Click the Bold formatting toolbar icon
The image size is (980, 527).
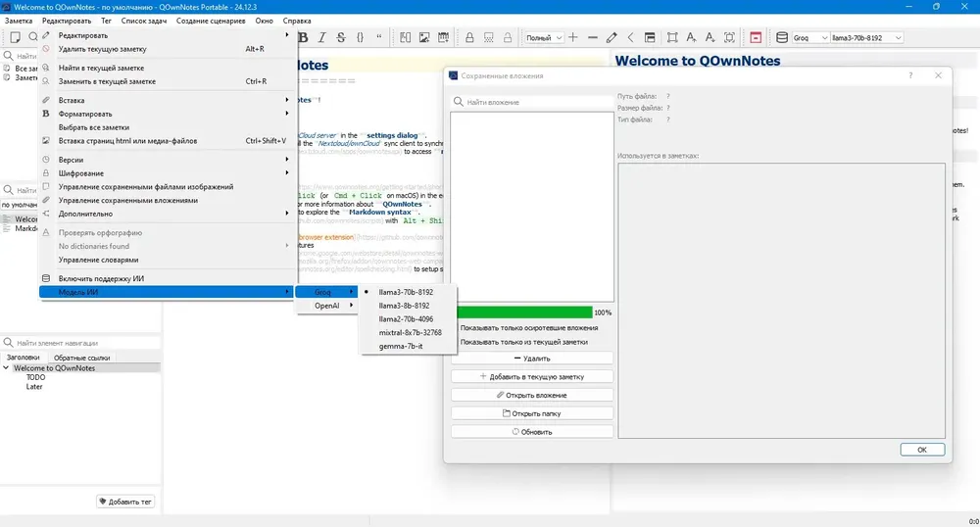303,37
